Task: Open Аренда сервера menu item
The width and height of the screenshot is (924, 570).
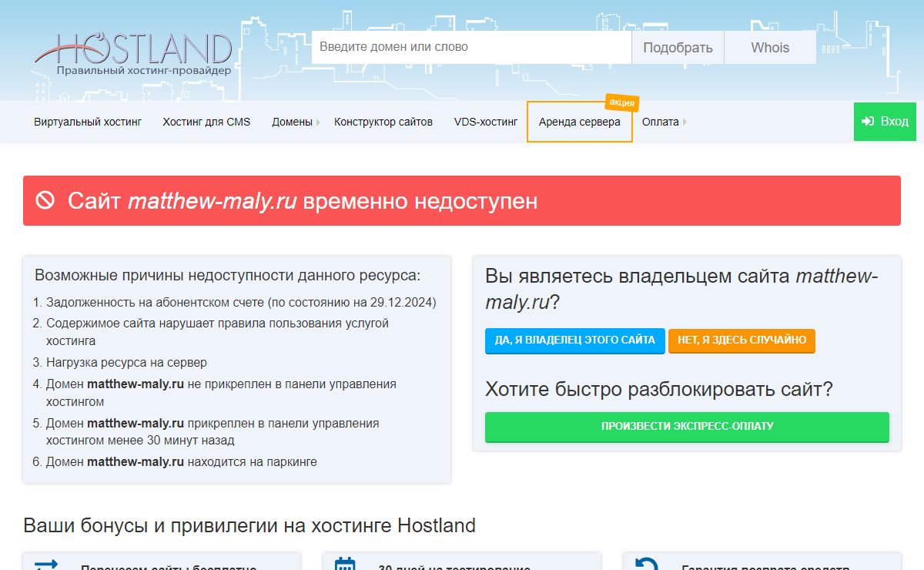Action: tap(580, 122)
